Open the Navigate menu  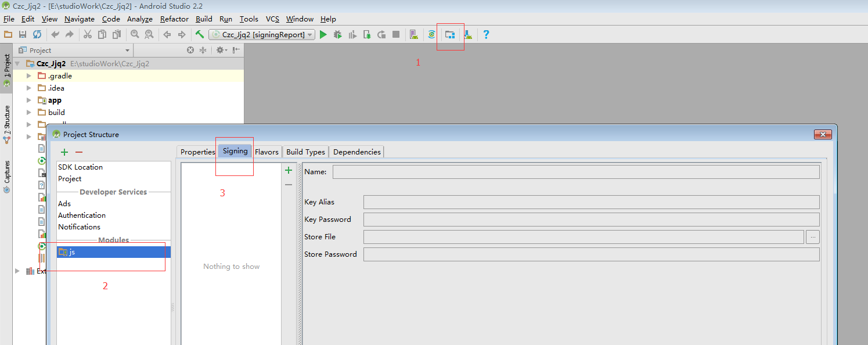point(80,19)
